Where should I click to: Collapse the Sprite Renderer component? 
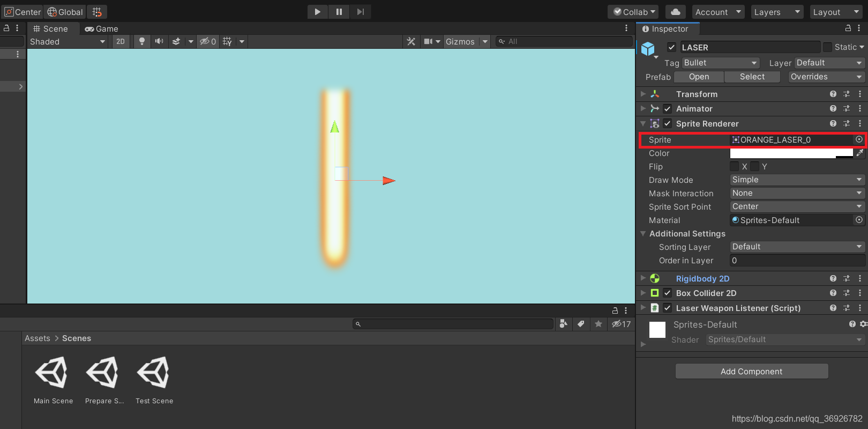click(643, 123)
